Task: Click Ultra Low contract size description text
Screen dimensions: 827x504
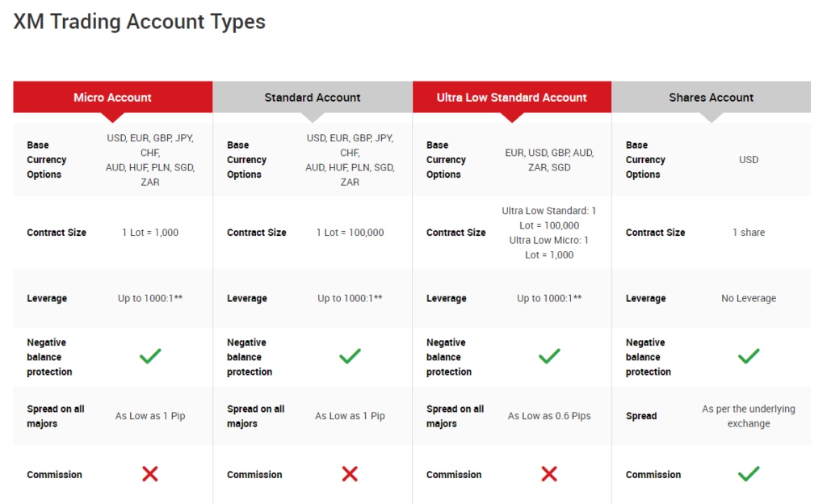Action: [549, 233]
